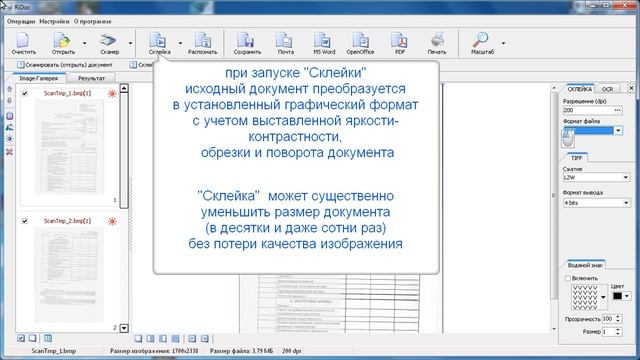The width and height of the screenshot is (640, 360).
Task: Click the Прозрачность stepper arrows
Action: coord(618,319)
